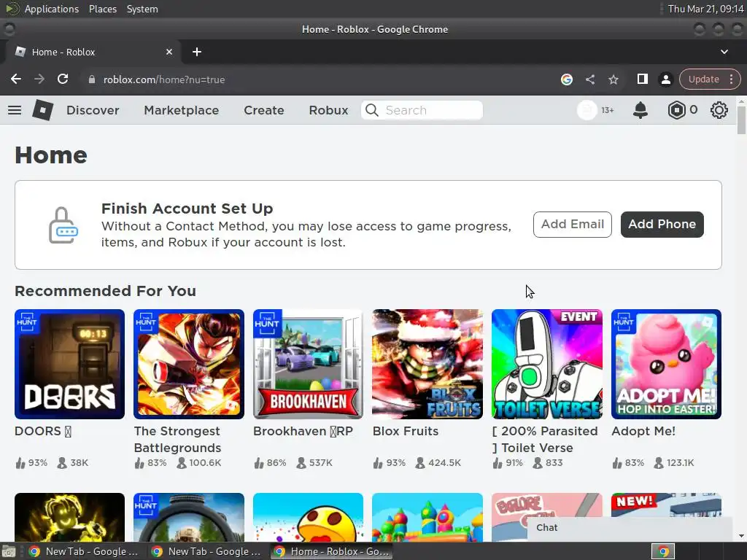Open the Robux page
Screen dimensions: 747x560
(x=328, y=110)
